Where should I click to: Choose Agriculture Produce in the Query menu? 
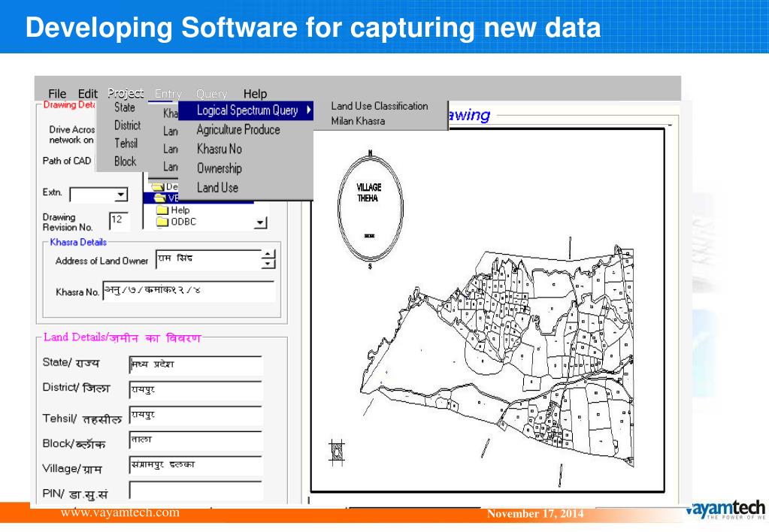238,130
